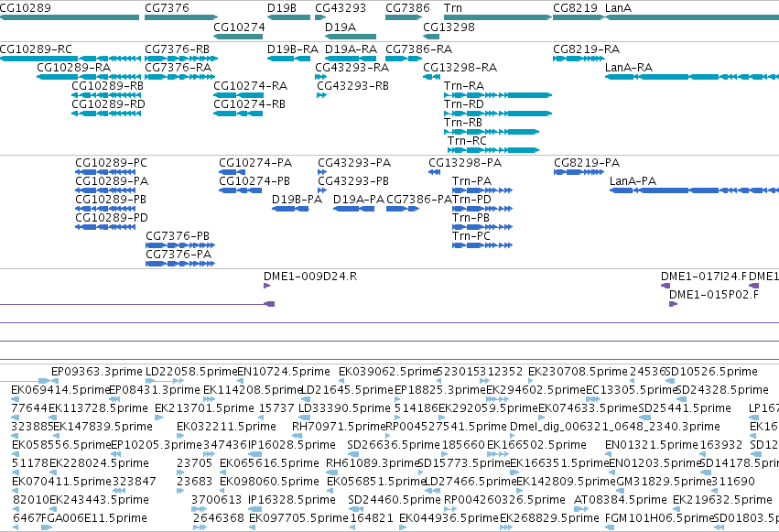
Task: Click transcript CG7386-RA
Action: tap(419, 49)
